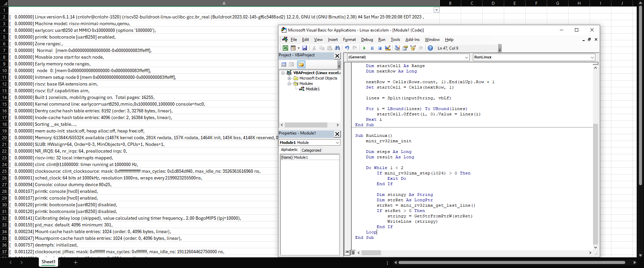
Task: Close the Properties - Module1 pane
Action: [337, 134]
